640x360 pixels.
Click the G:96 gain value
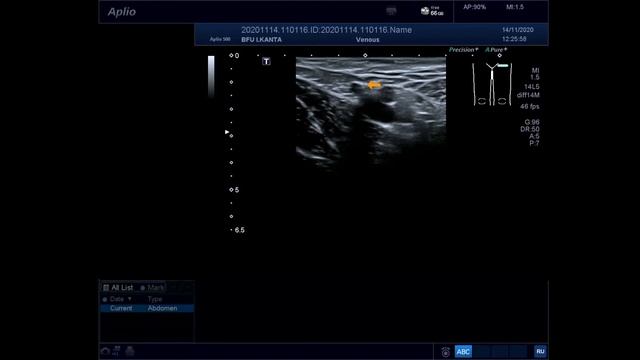point(532,122)
